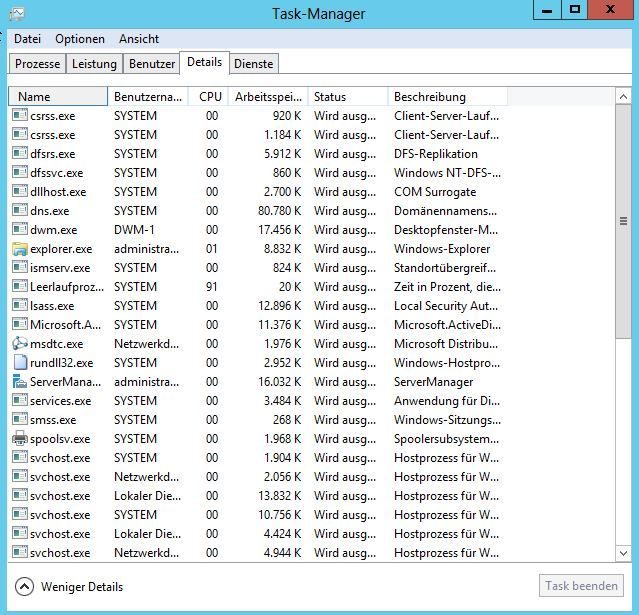Screen dimensions: 639x615
Task: Click the lsass.exe process icon
Action: pyautogui.click(x=20, y=306)
